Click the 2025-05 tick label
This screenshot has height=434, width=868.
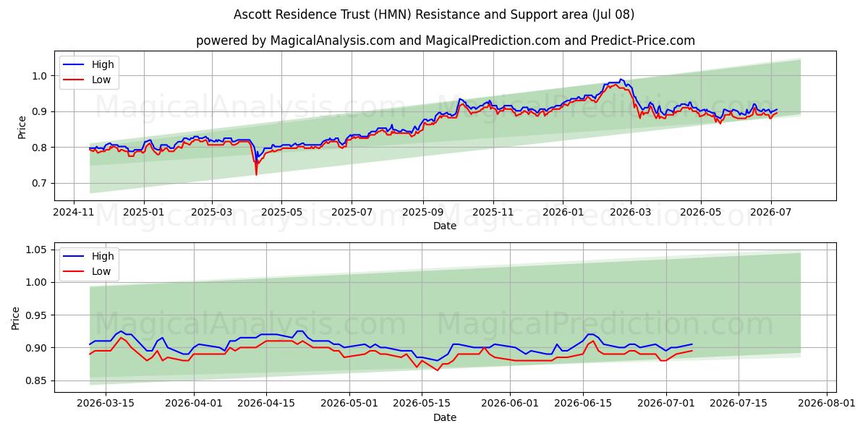pyautogui.click(x=281, y=212)
